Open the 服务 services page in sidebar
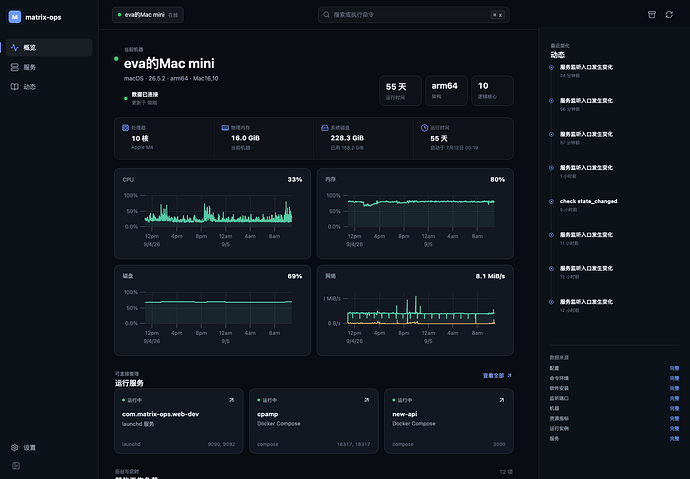This screenshot has height=479, width=690. (x=49, y=67)
